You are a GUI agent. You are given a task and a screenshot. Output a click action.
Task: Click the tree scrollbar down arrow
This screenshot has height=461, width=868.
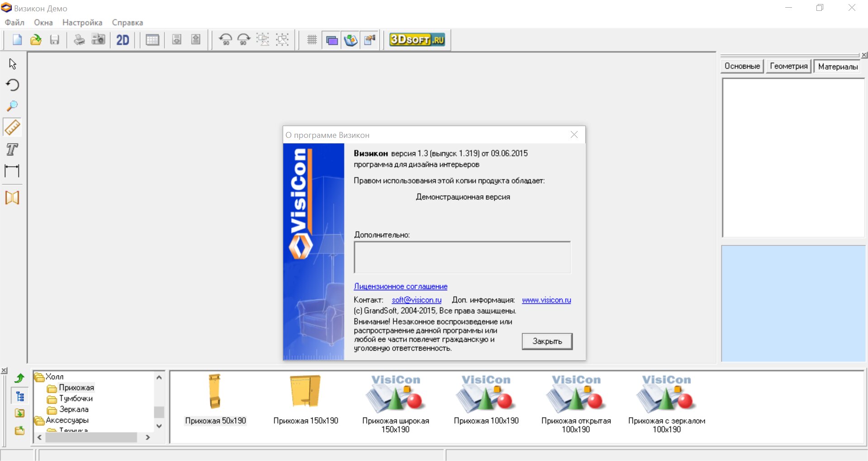pos(159,426)
